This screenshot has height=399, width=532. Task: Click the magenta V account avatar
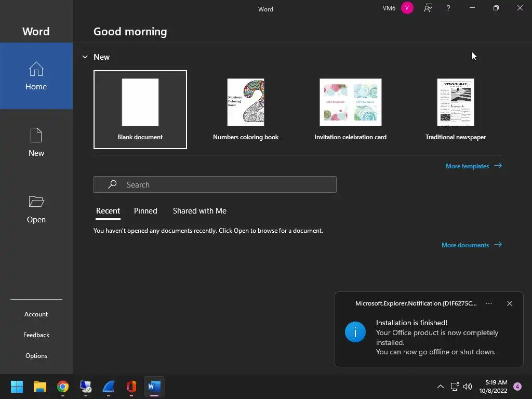click(407, 8)
